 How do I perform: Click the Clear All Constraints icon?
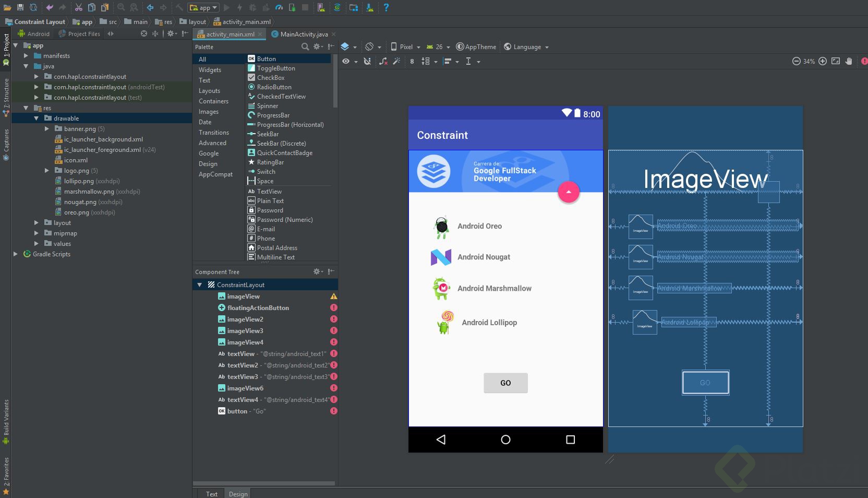point(383,62)
